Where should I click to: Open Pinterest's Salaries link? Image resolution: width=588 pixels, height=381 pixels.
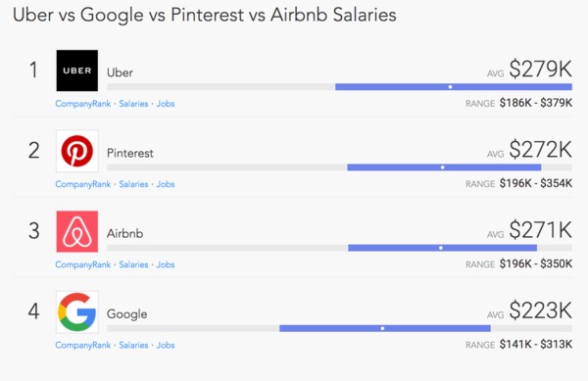(x=133, y=184)
